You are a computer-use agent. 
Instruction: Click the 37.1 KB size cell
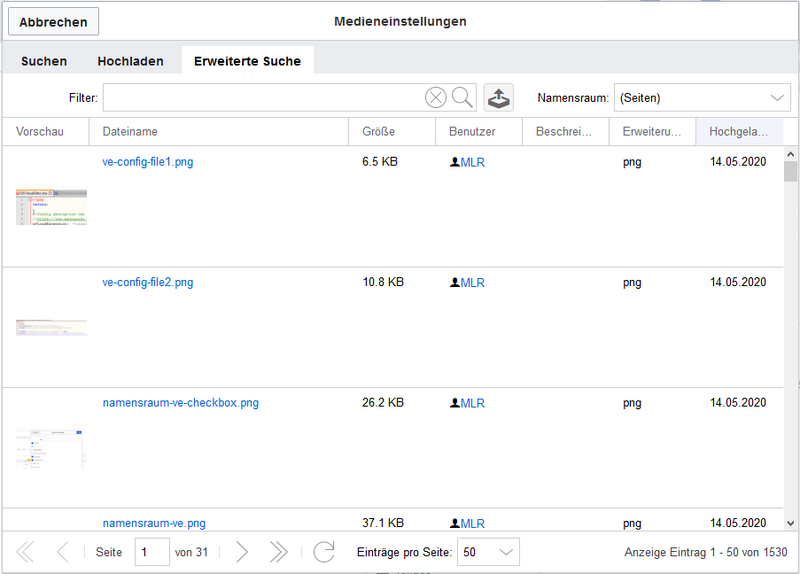pos(383,523)
